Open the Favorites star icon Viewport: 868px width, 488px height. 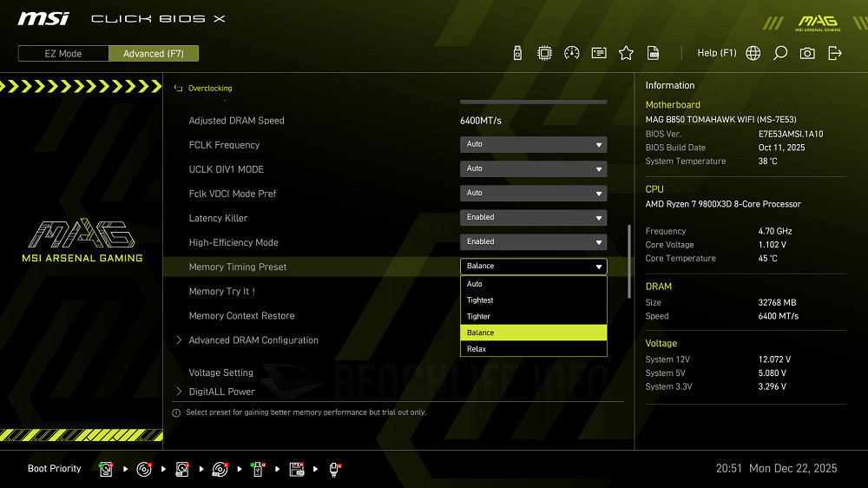(626, 53)
